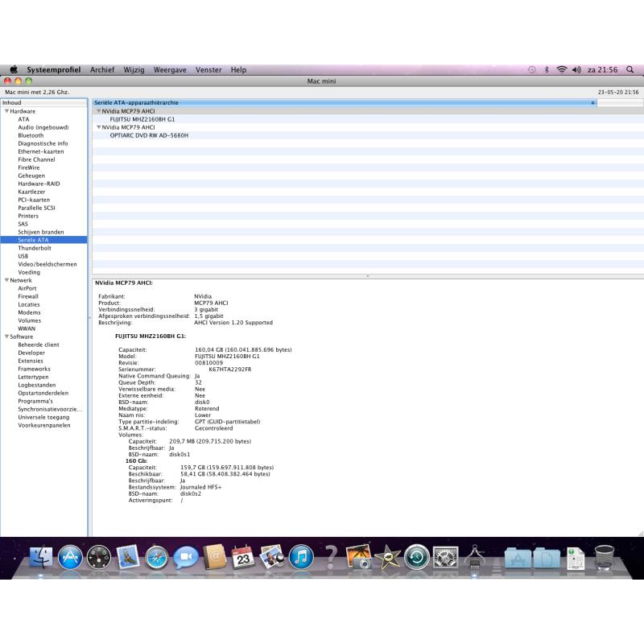Click the Seriële ATA-apparaathiërarchie column header

(x=345, y=103)
